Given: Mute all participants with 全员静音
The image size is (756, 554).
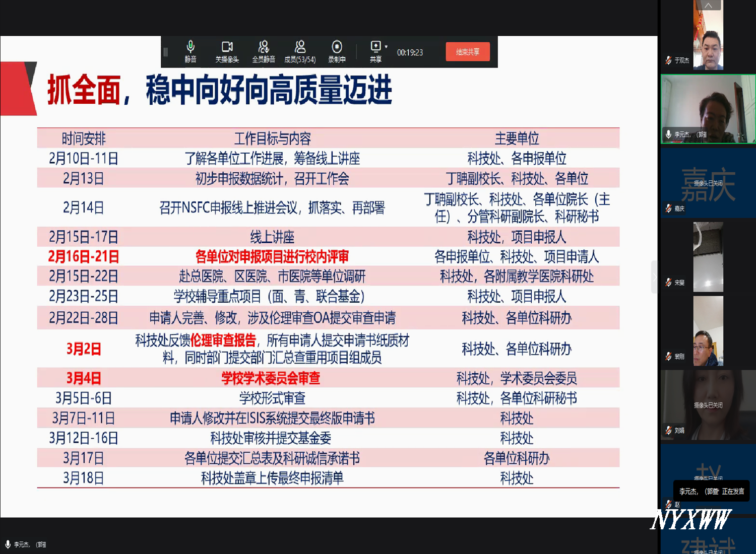Looking at the screenshot, I should click(263, 51).
